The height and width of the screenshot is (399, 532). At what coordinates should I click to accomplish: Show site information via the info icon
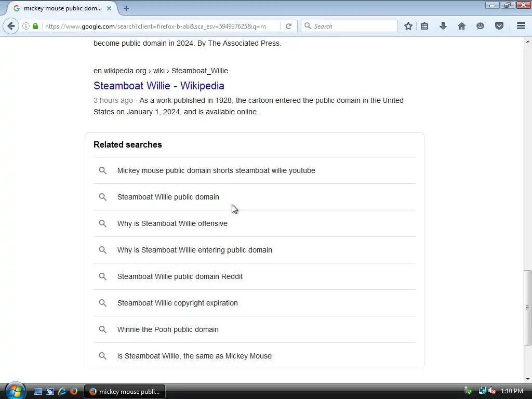(x=26, y=26)
